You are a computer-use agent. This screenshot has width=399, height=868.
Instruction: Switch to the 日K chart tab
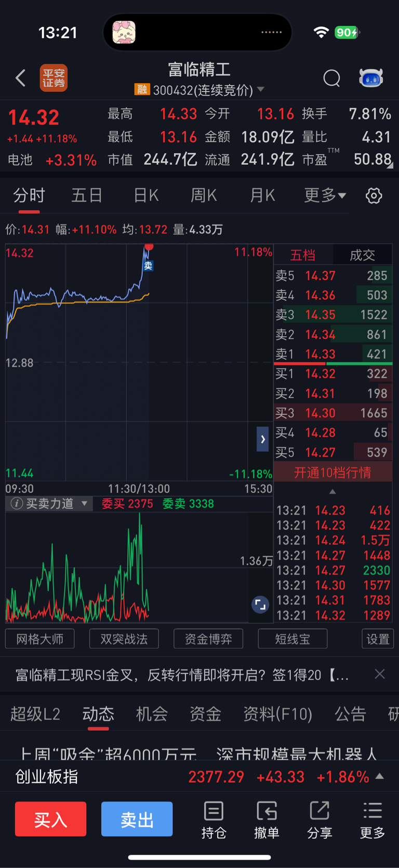click(146, 195)
